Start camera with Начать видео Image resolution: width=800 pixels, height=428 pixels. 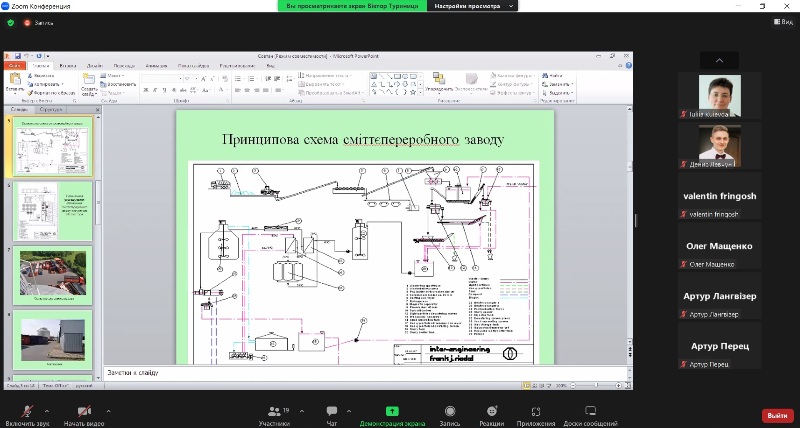(84, 411)
